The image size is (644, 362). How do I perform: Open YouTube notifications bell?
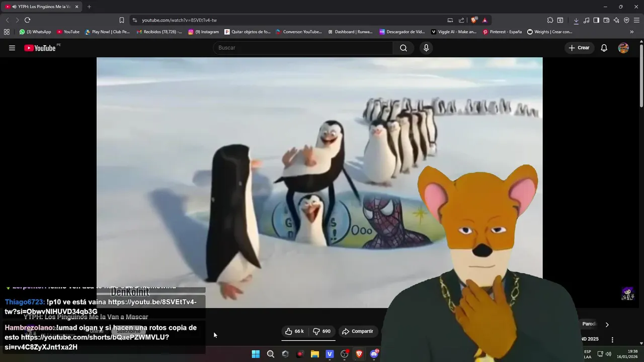[604, 48]
